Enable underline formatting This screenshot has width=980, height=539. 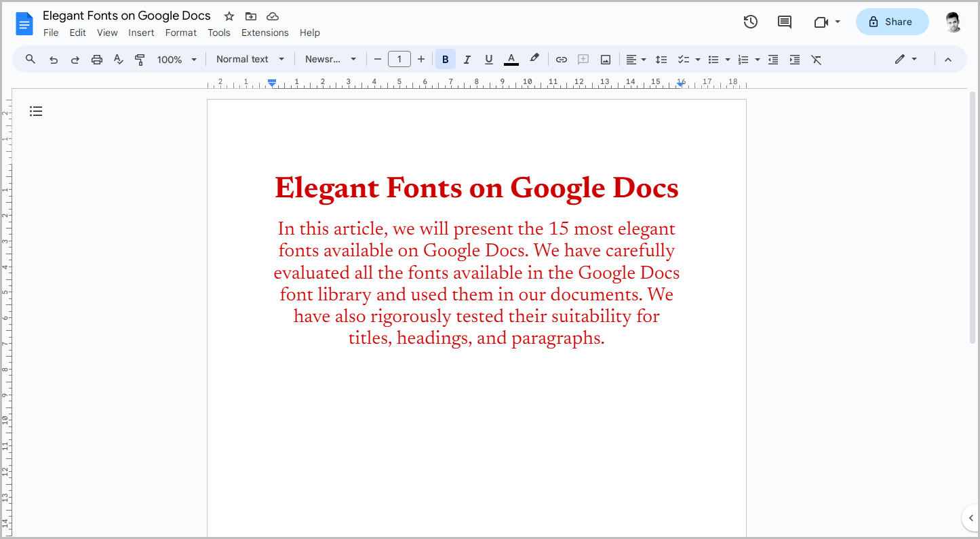pos(488,59)
